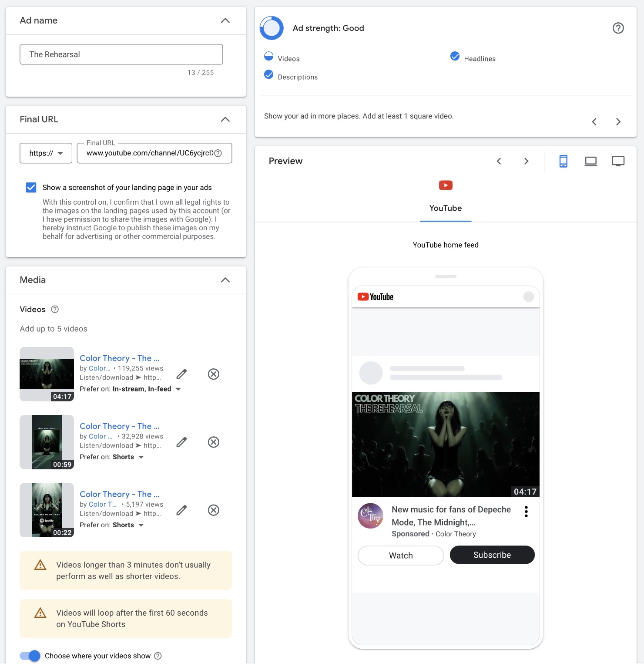
Task: Open Ad strength help icon
Action: tap(618, 28)
